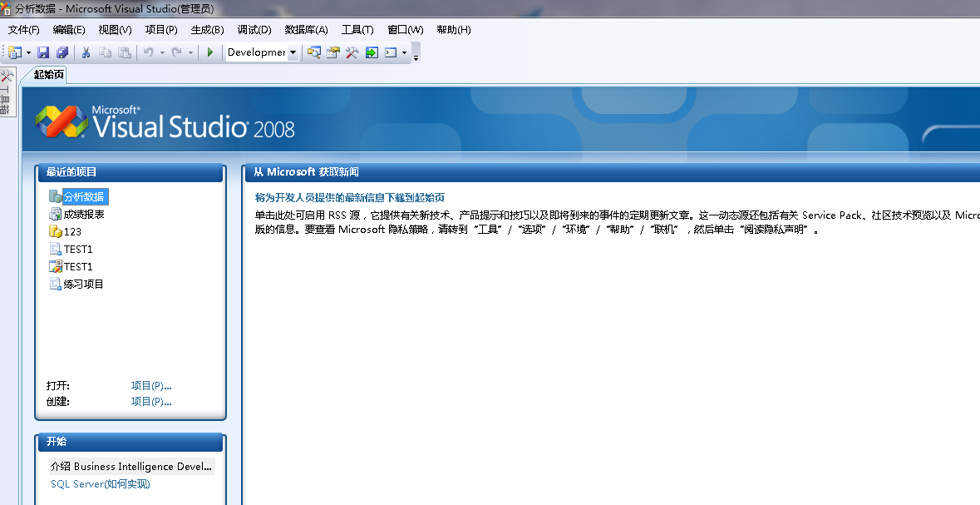Open the 数据库(A) menu
The height and width of the screenshot is (505, 980).
(306, 29)
